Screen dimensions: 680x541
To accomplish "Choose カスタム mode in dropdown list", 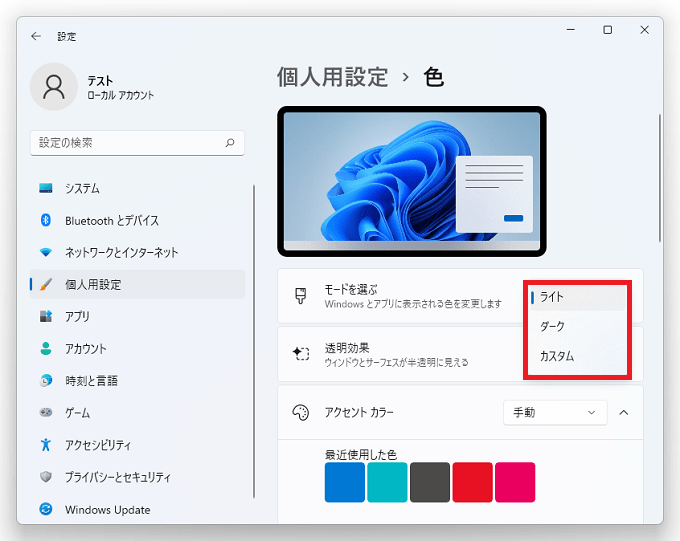I will point(577,356).
